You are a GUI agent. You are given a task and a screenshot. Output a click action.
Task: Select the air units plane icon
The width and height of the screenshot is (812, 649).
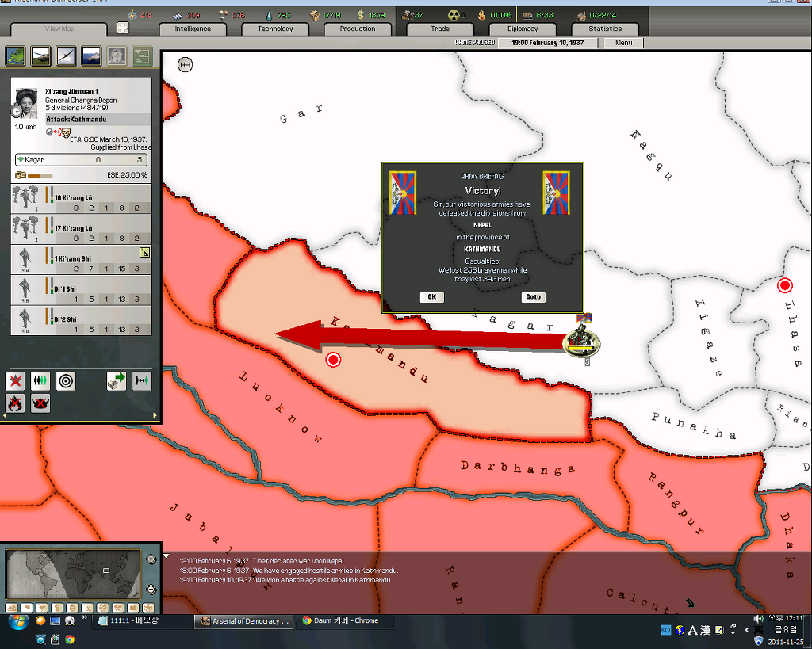pyautogui.click(x=66, y=56)
